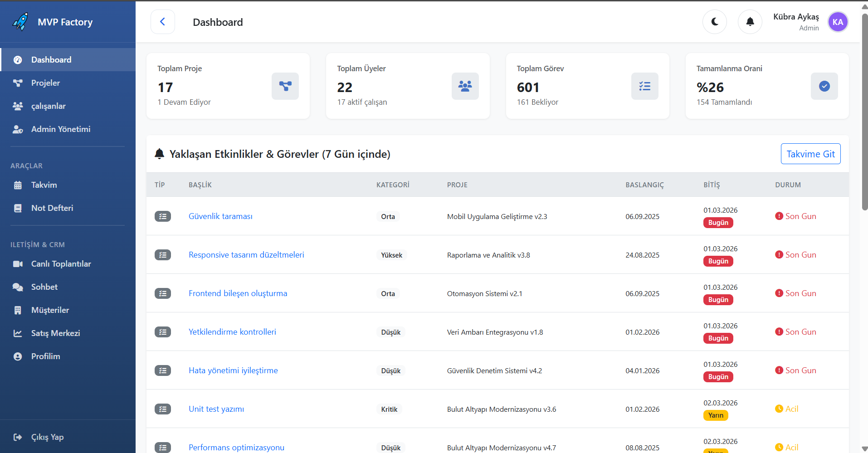Open Frontend bileşen oluşturma link
The image size is (868, 453).
(238, 293)
